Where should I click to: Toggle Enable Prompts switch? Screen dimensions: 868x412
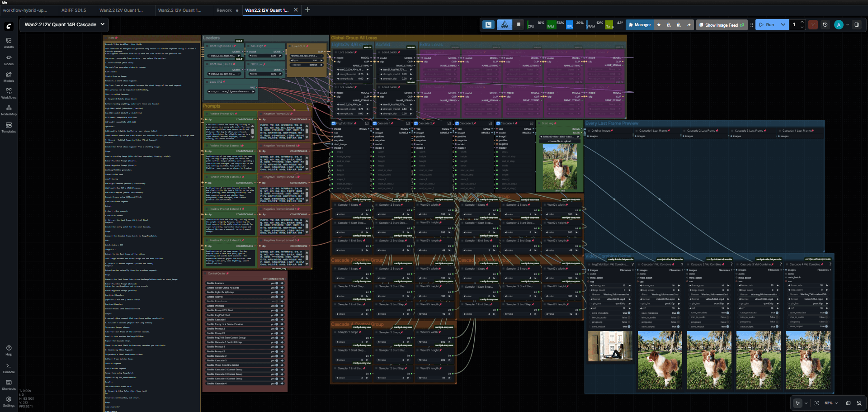coord(277,306)
